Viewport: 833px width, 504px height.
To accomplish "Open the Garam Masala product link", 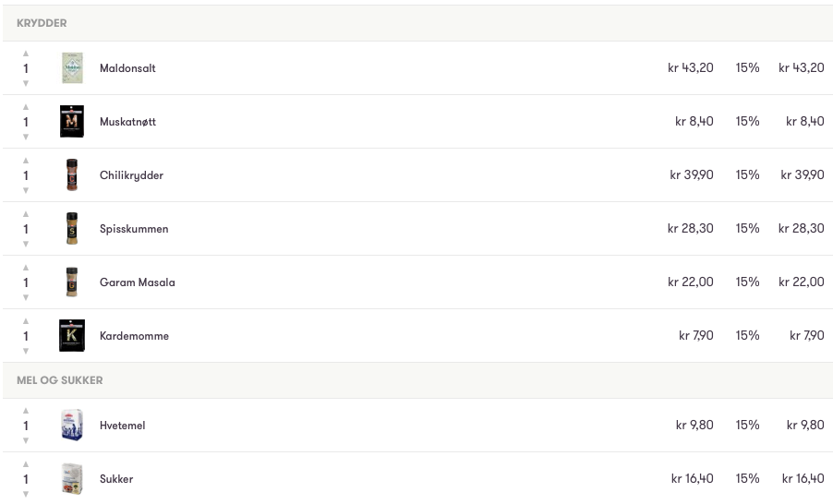I will click(x=137, y=282).
